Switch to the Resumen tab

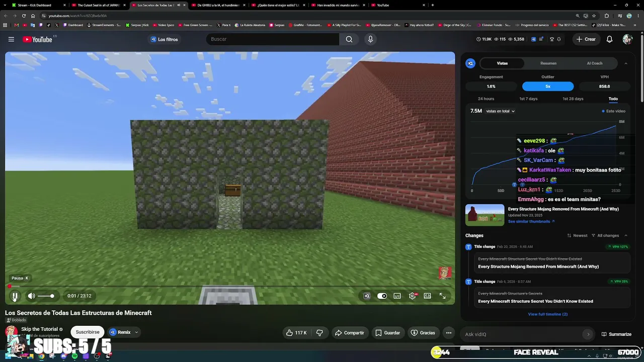(548, 63)
